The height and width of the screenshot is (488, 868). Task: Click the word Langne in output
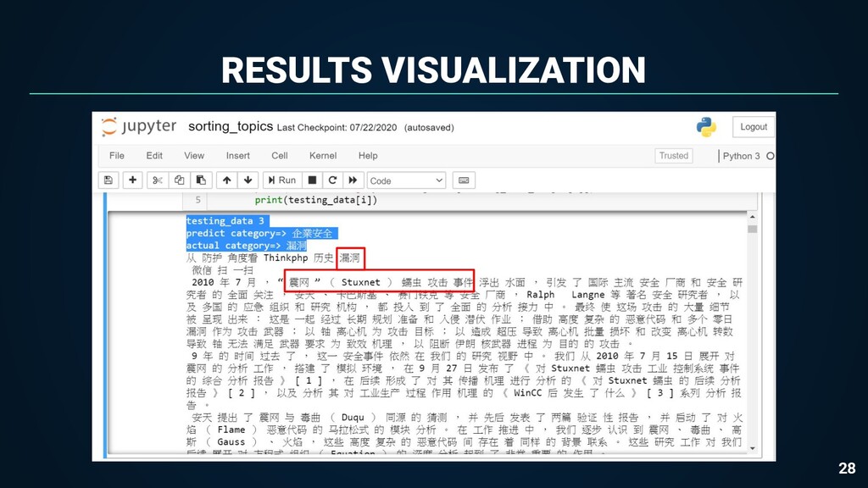pos(588,295)
